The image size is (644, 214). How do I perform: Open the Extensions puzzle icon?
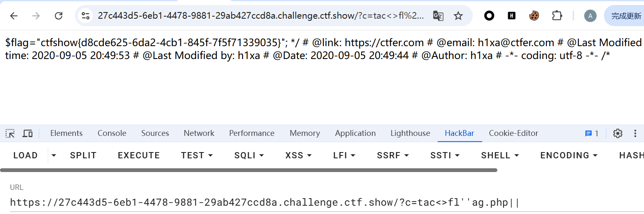pyautogui.click(x=557, y=16)
